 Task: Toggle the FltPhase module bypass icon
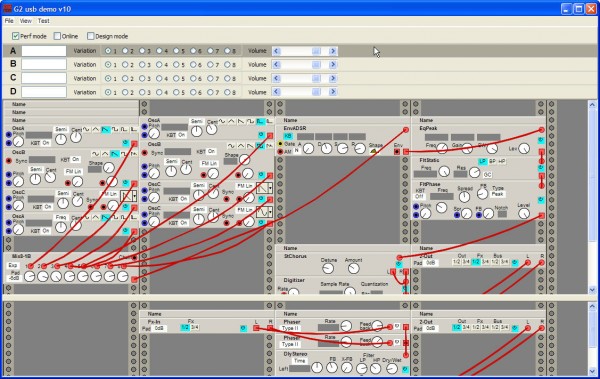(x=541, y=200)
